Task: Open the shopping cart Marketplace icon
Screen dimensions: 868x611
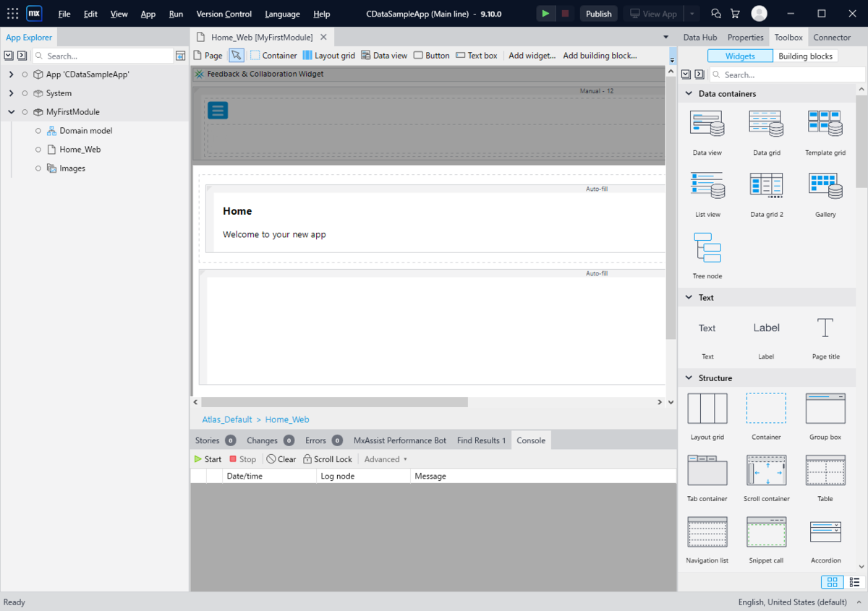Action: (736, 14)
